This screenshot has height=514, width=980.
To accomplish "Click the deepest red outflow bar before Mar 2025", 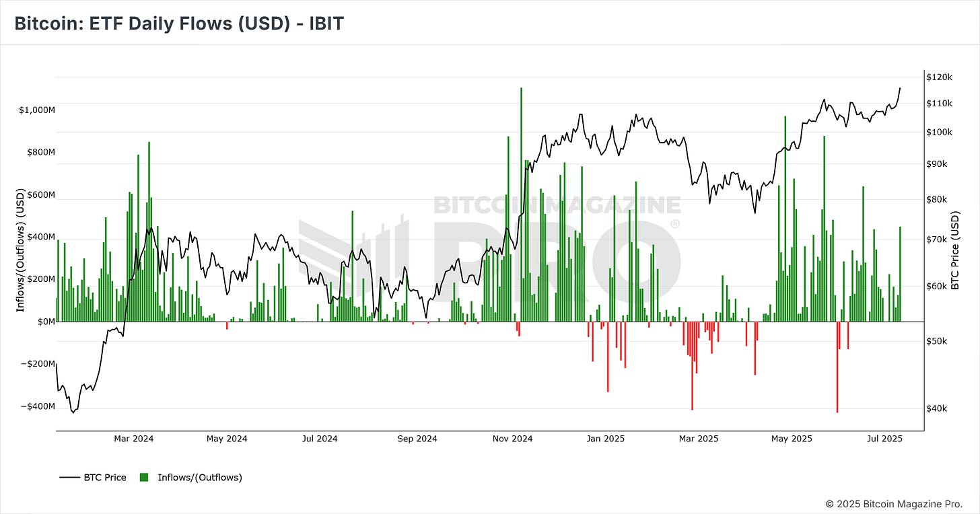I will [692, 365].
